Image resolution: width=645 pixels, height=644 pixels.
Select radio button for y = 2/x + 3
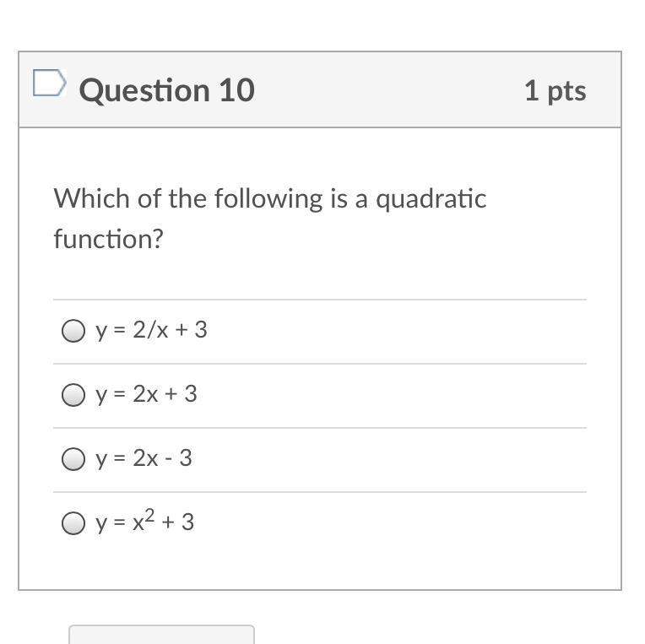(x=73, y=331)
